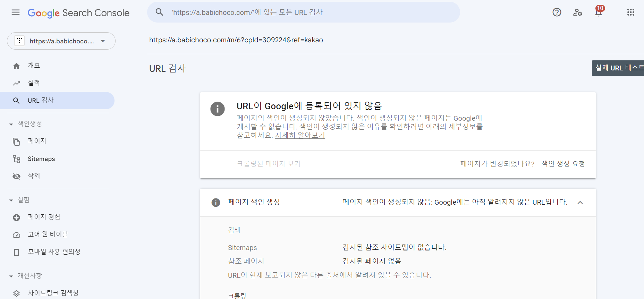Click the 색인 생성 요청 button
Screen dimensions: 644x299
(x=563, y=164)
